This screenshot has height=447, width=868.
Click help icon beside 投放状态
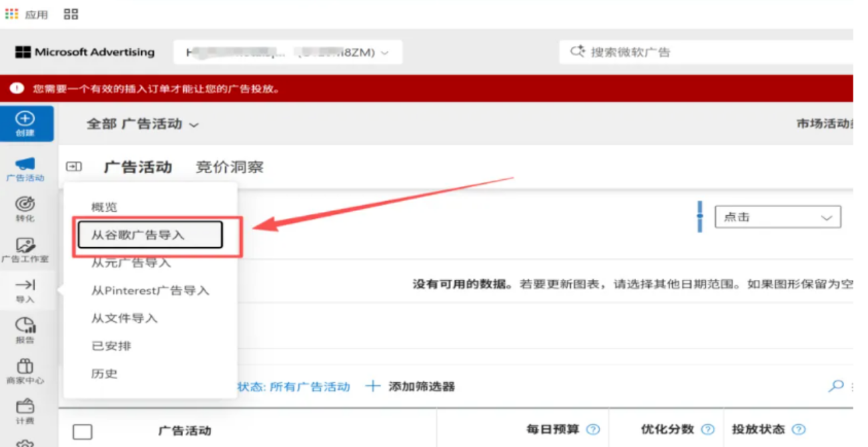(x=799, y=430)
